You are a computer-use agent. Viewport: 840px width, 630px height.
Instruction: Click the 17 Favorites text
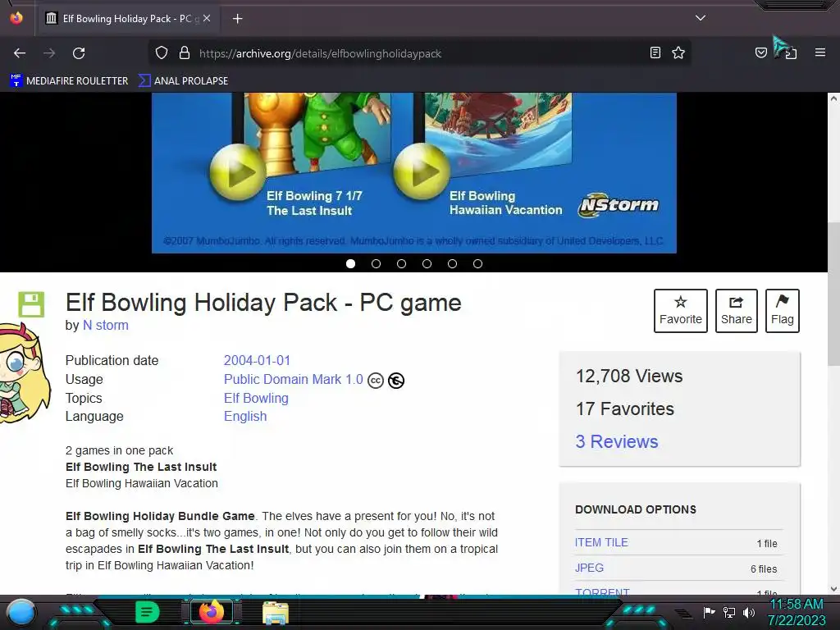pos(624,409)
